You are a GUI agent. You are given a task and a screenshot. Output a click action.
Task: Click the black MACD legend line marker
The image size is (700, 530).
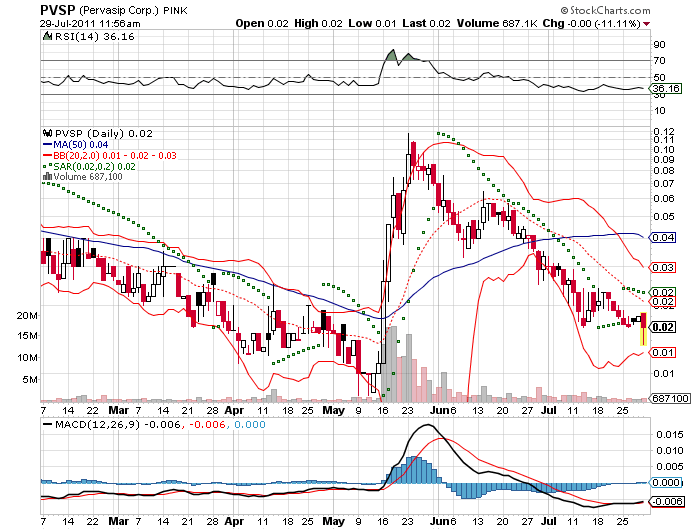pyautogui.click(x=47, y=424)
